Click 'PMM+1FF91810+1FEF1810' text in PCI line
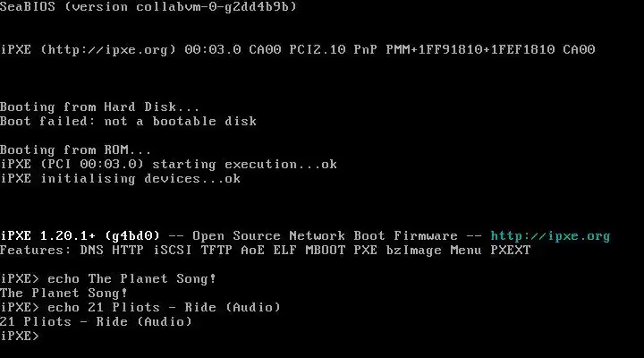Image resolution: width=644 pixels, height=358 pixels. pos(470,50)
